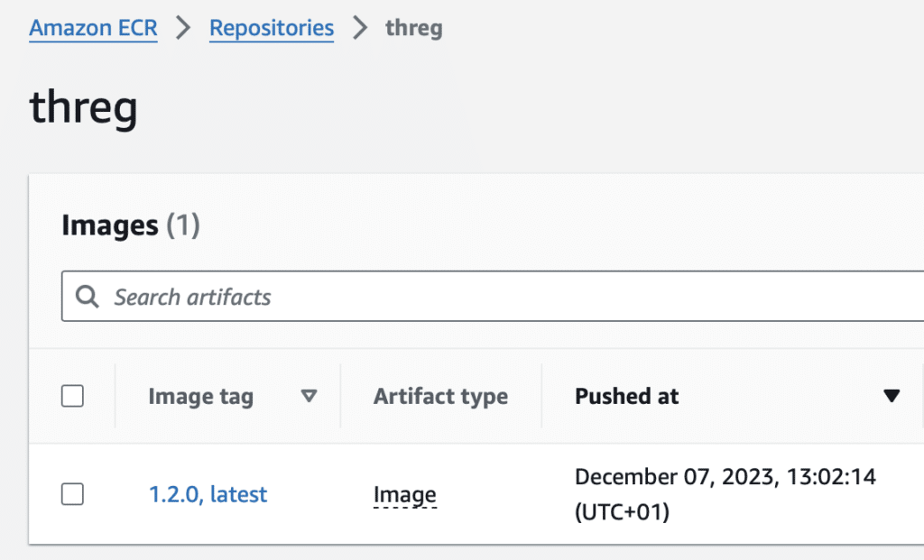924x560 pixels.
Task: Toggle Pushed at sort using filled arrow
Action: pos(892,396)
